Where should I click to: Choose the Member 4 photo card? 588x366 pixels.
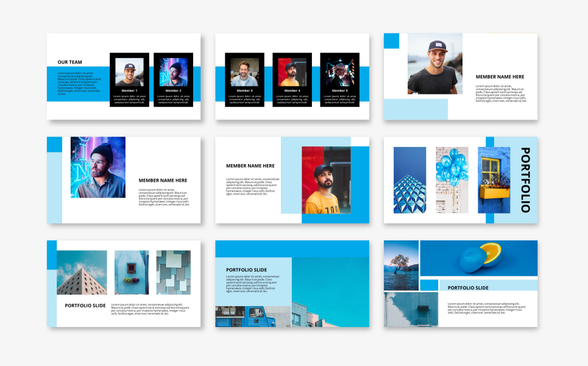point(292,79)
